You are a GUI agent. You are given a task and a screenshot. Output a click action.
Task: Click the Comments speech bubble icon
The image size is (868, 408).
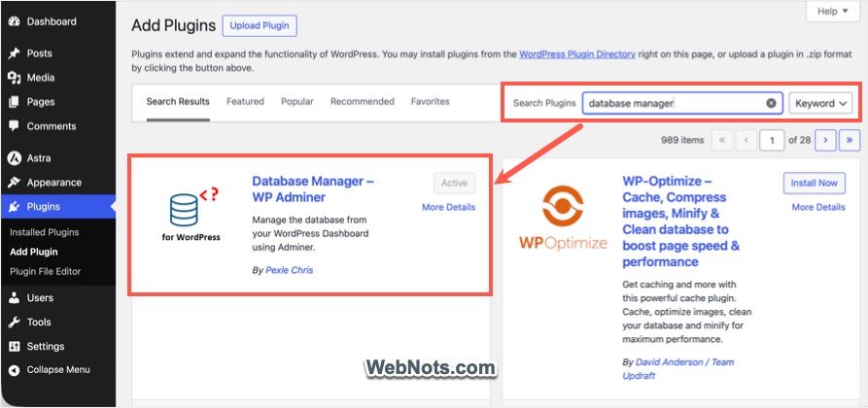point(14,126)
